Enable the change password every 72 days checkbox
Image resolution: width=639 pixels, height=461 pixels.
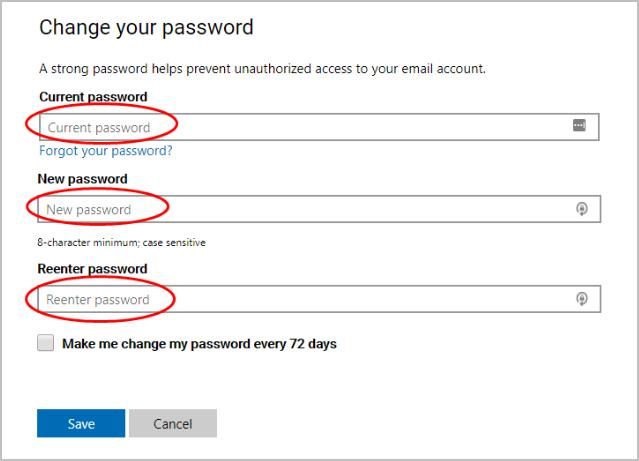tap(46, 343)
